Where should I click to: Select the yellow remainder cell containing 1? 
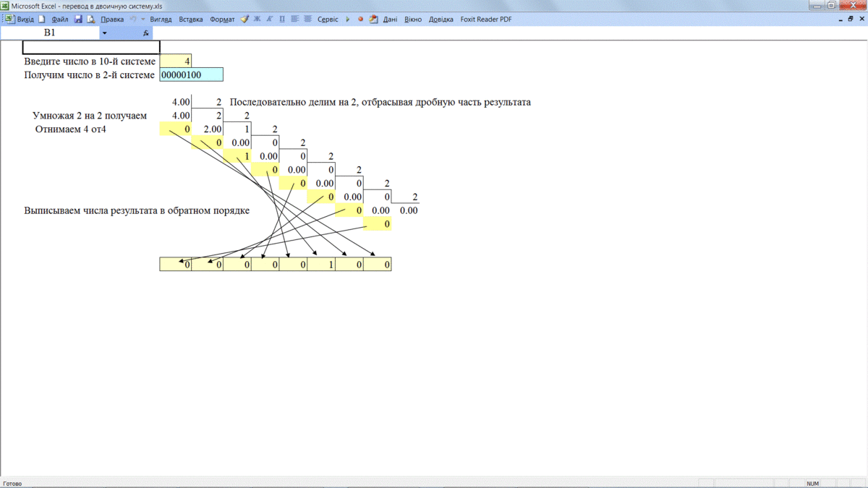(237, 156)
